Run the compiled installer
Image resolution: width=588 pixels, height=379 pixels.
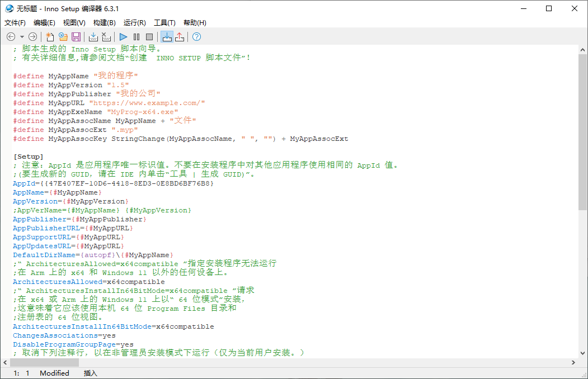click(x=123, y=37)
